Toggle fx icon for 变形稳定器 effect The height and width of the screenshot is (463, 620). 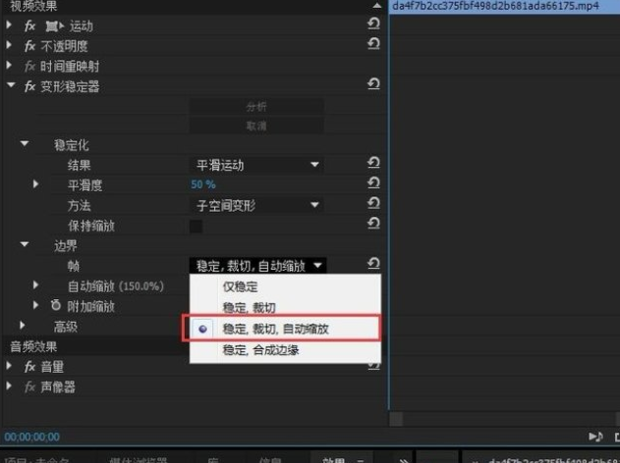[x=30, y=87]
